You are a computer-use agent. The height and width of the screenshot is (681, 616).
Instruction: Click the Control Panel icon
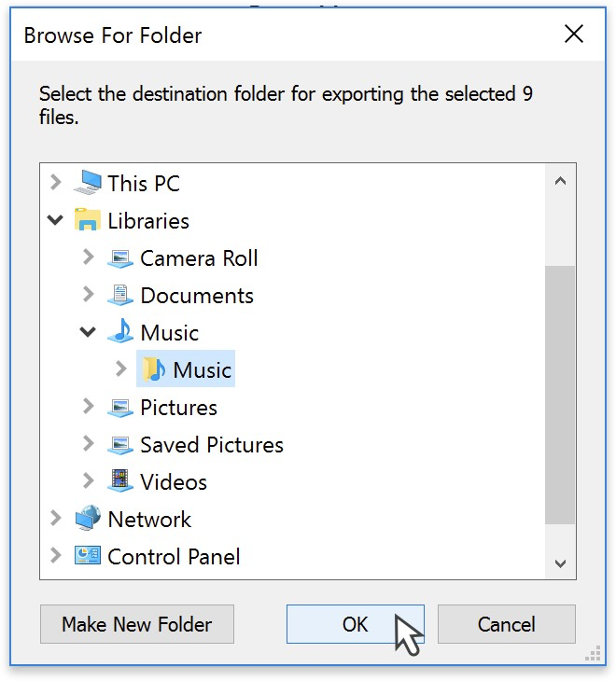click(88, 557)
